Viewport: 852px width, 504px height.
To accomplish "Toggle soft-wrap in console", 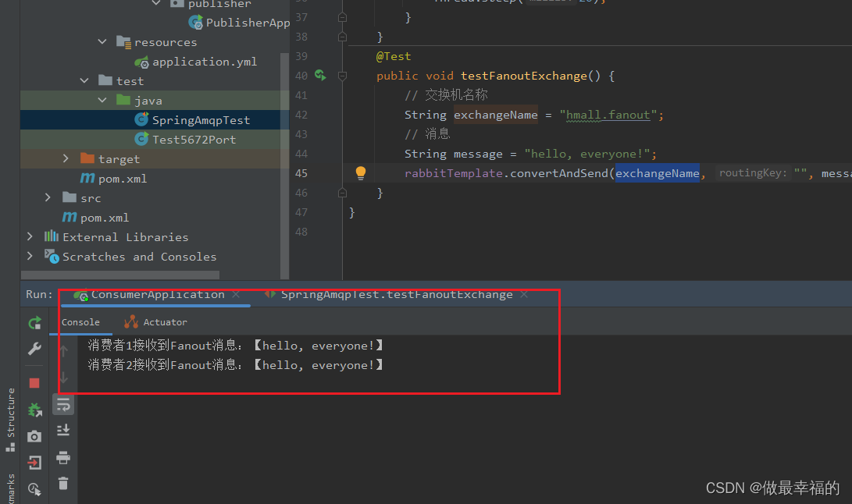I will pos(63,405).
